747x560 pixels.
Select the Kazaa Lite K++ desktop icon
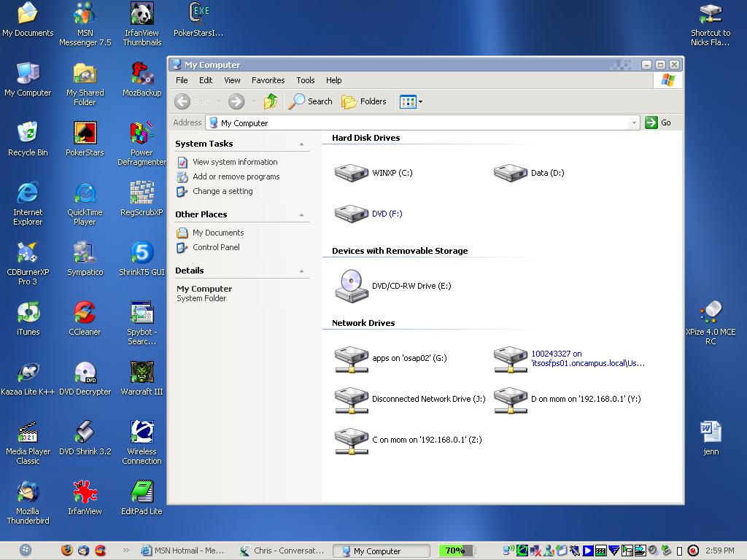click(x=28, y=378)
